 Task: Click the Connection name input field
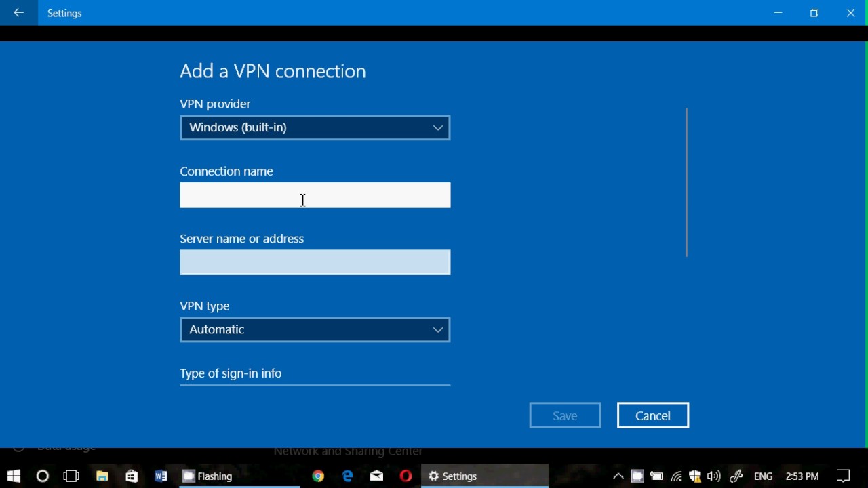pyautogui.click(x=315, y=195)
